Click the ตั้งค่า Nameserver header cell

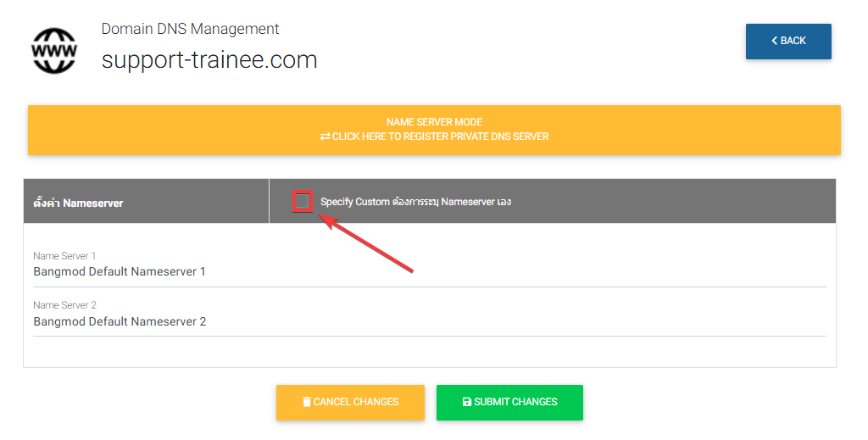78,203
